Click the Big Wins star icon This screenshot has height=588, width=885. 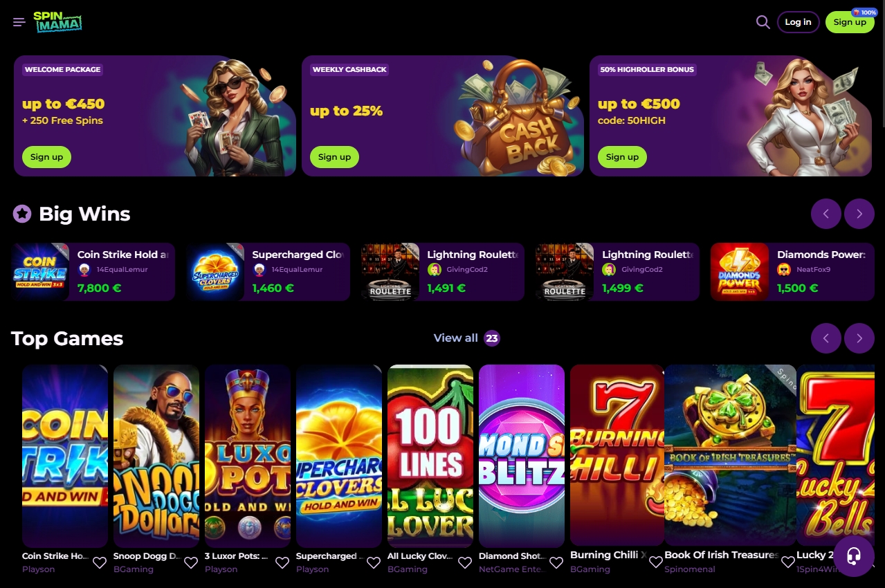click(x=22, y=214)
